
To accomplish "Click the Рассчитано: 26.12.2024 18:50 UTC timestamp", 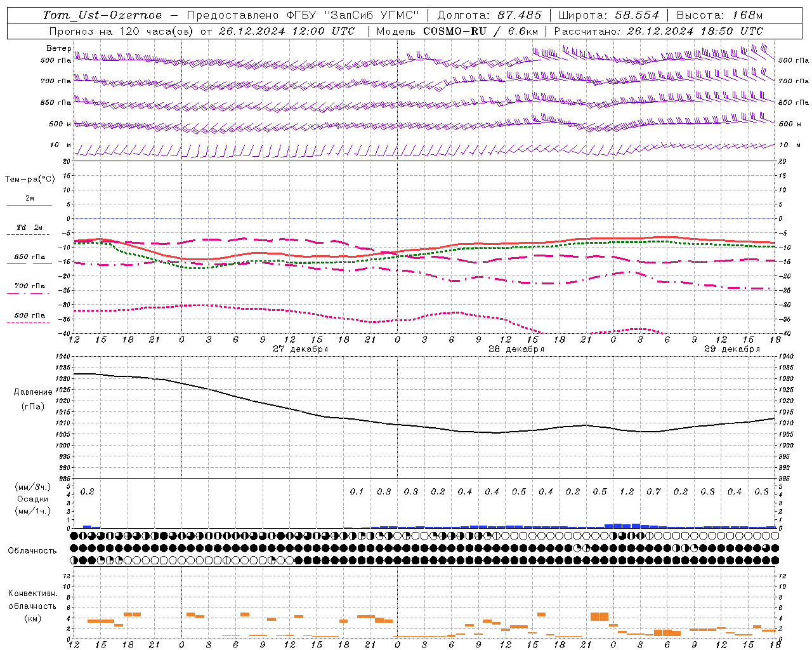I will 658,31.
